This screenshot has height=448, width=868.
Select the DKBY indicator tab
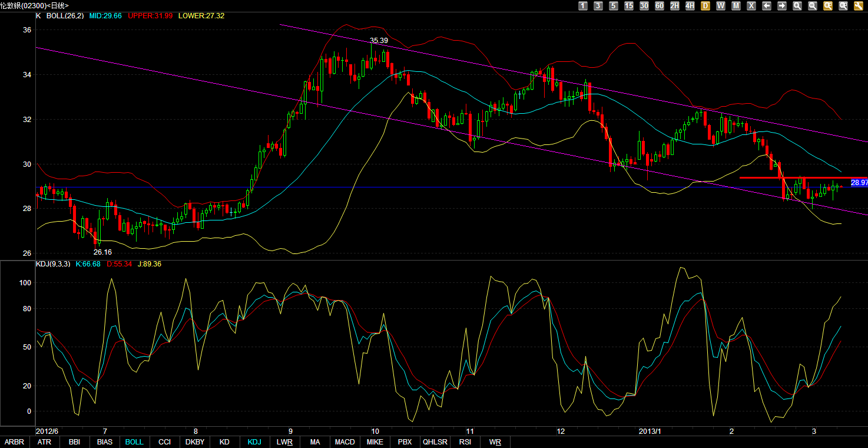click(x=194, y=442)
